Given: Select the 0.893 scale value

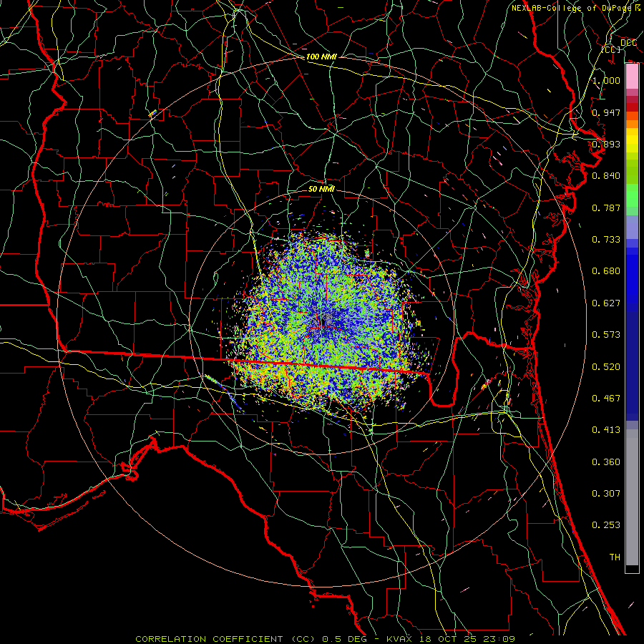Looking at the screenshot, I should click(x=606, y=144).
